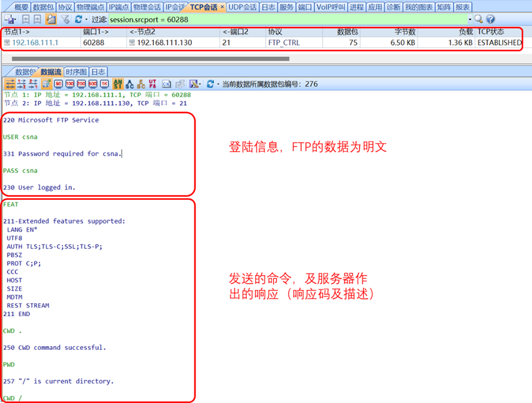This screenshot has height=403, width=532.
Task: Open the filter expression dropdown
Action: tap(469, 19)
